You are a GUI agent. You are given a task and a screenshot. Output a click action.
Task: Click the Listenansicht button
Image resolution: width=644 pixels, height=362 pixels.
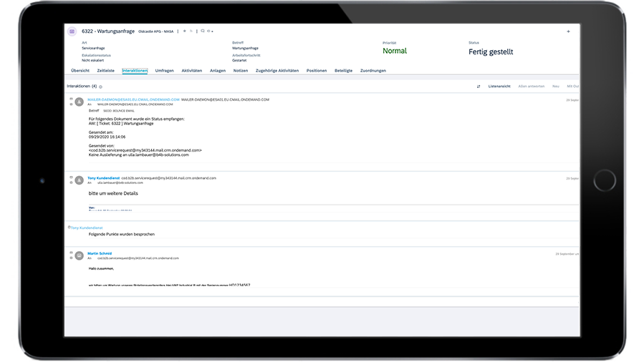pos(499,86)
